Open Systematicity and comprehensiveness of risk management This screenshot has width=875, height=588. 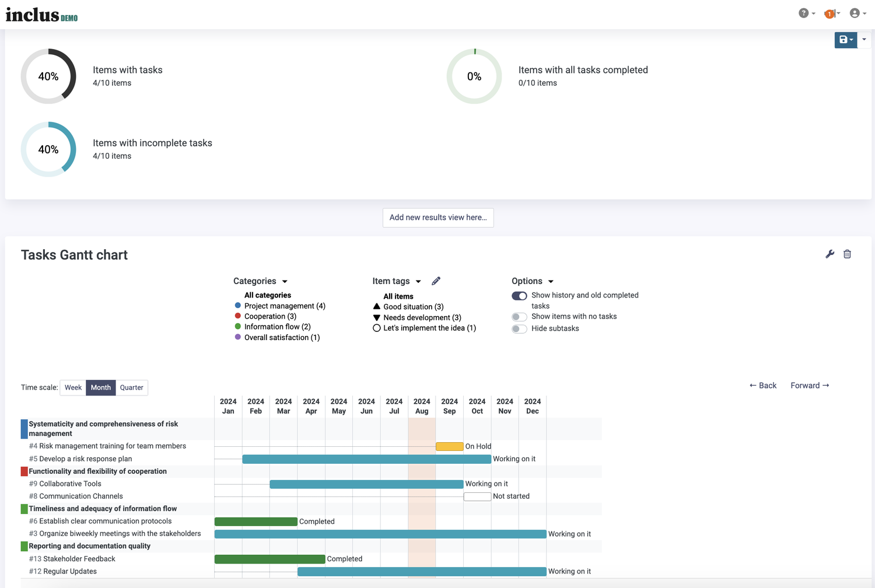[x=103, y=429]
